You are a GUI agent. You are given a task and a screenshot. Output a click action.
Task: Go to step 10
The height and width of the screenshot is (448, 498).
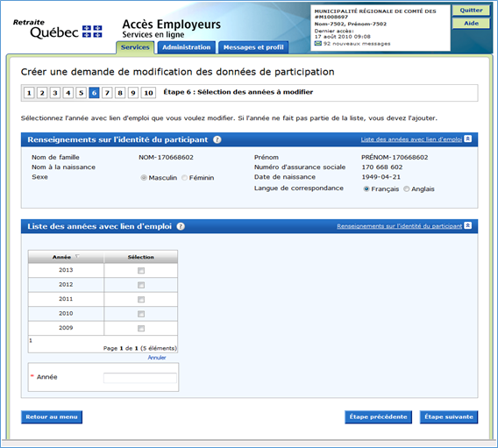(x=148, y=93)
